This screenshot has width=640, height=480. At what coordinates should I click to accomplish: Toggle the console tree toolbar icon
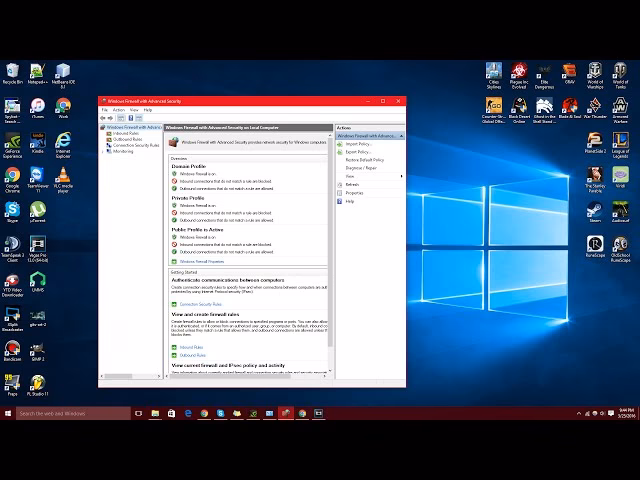coord(121,118)
